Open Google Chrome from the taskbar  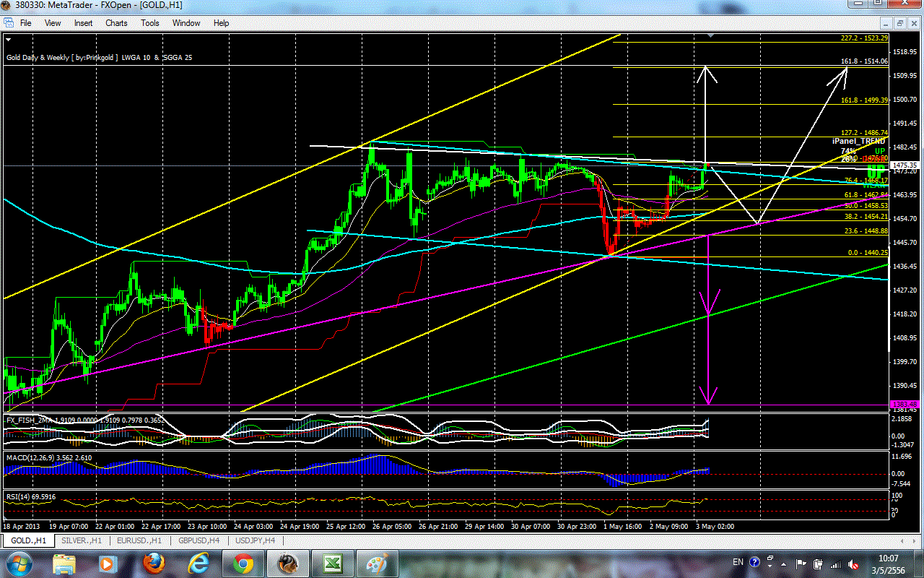pos(242,564)
